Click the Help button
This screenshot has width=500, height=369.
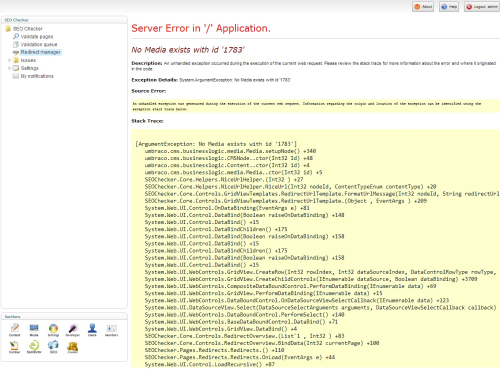click(449, 7)
